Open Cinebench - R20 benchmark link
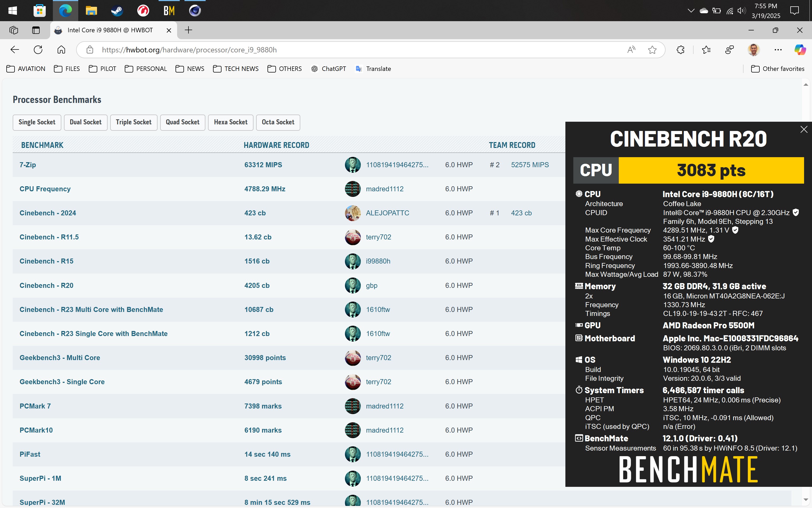Image resolution: width=812 pixels, height=508 pixels. tap(46, 285)
